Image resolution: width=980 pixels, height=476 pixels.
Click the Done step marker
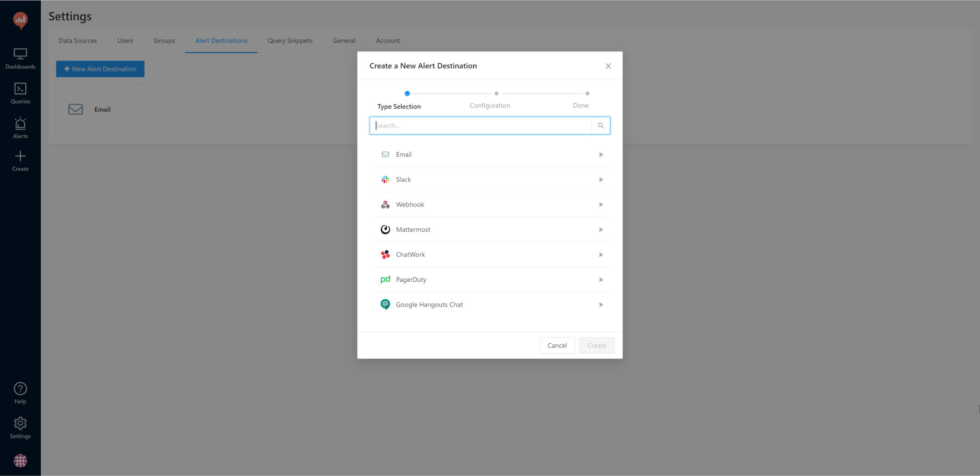[x=587, y=94]
